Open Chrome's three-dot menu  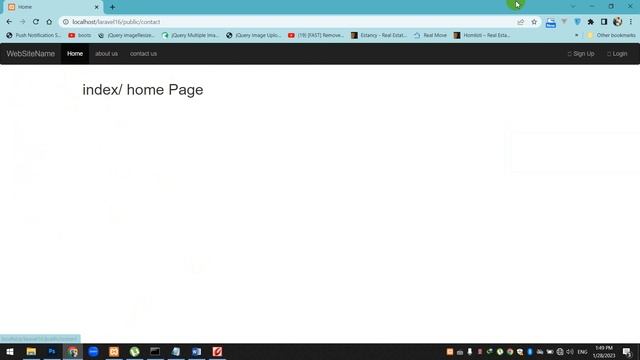pos(631,22)
